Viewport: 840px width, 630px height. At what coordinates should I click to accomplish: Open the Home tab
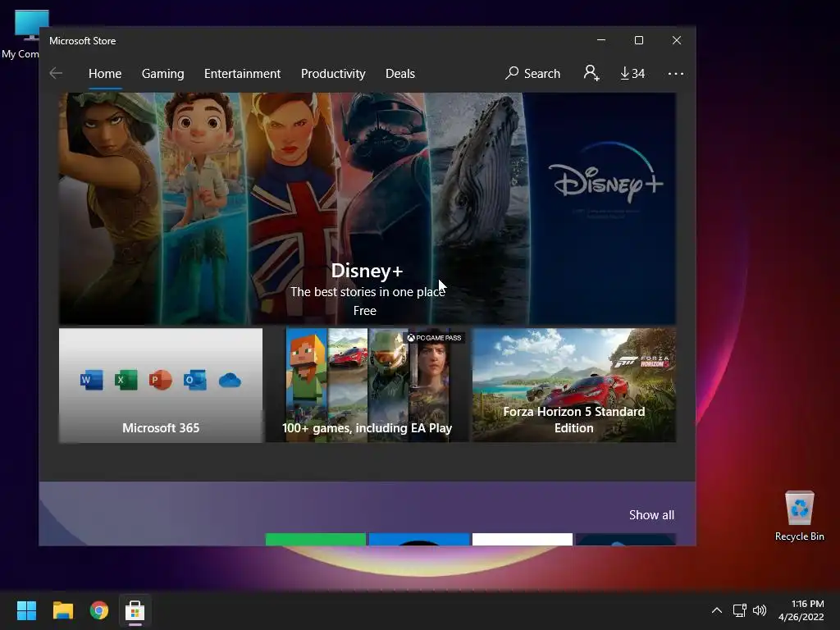105,73
